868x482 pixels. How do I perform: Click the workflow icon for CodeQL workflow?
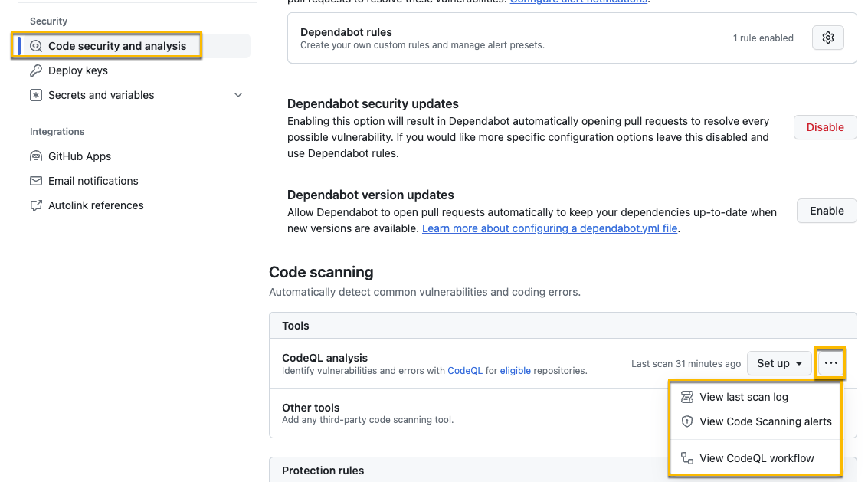pos(687,458)
